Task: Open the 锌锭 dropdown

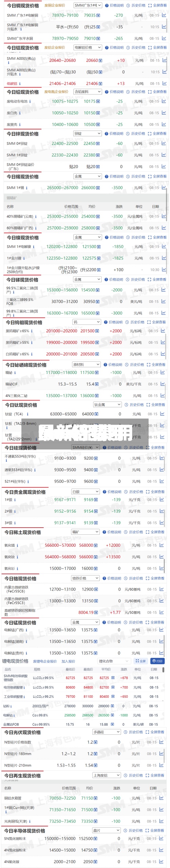Action: pyautogui.click(x=88, y=134)
